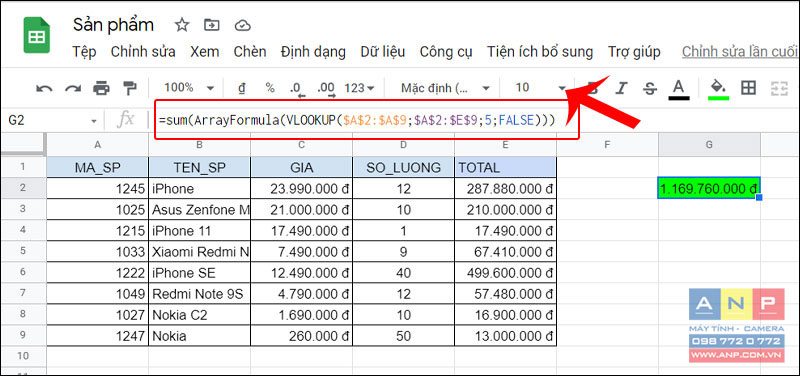Open more number formats 123 dropdown
The width and height of the screenshot is (800, 376).
pyautogui.click(x=359, y=88)
